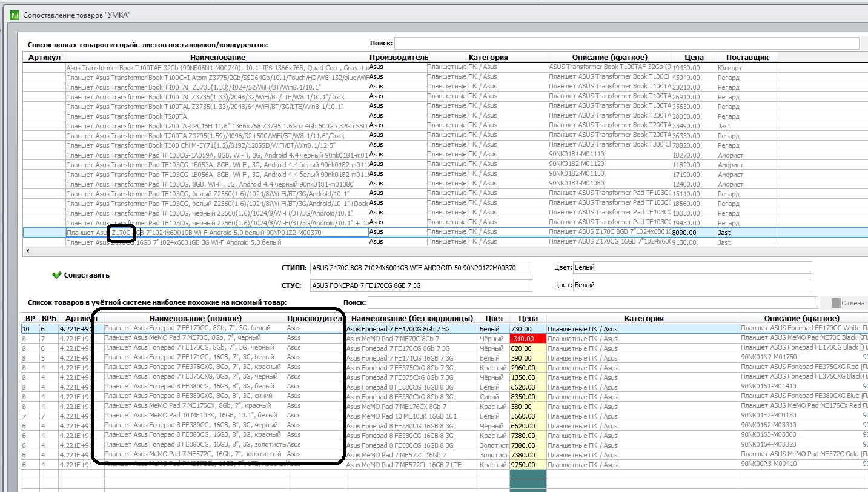The height and width of the screenshot is (492, 868).
Task: Click the description cell 90NK00R3-M00410
Action: tap(801, 464)
